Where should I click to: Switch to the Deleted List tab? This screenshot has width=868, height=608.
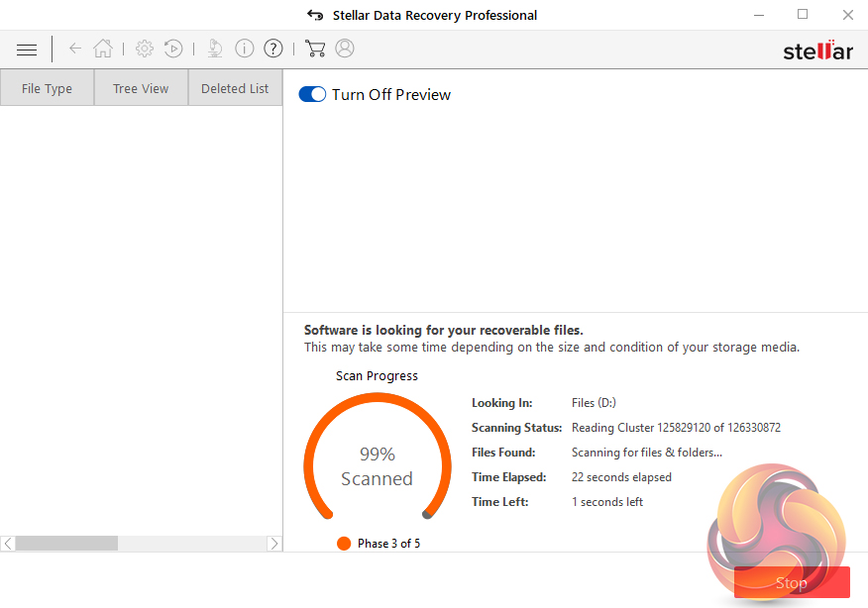coord(235,88)
